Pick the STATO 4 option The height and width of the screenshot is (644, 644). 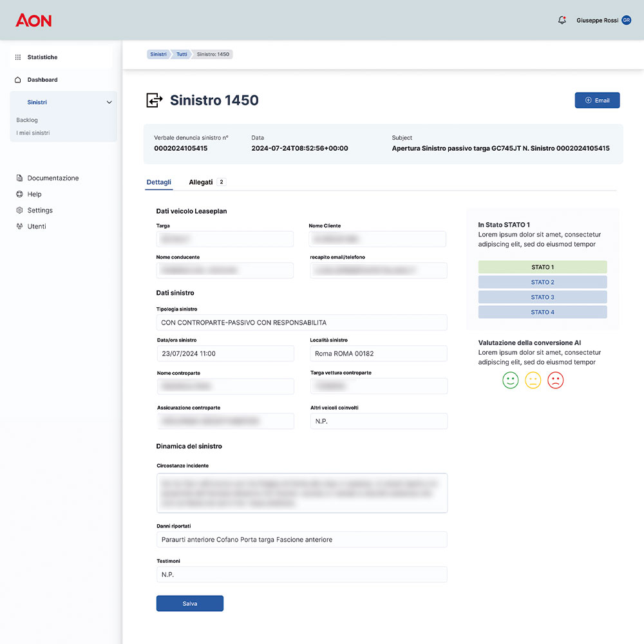pyautogui.click(x=542, y=312)
